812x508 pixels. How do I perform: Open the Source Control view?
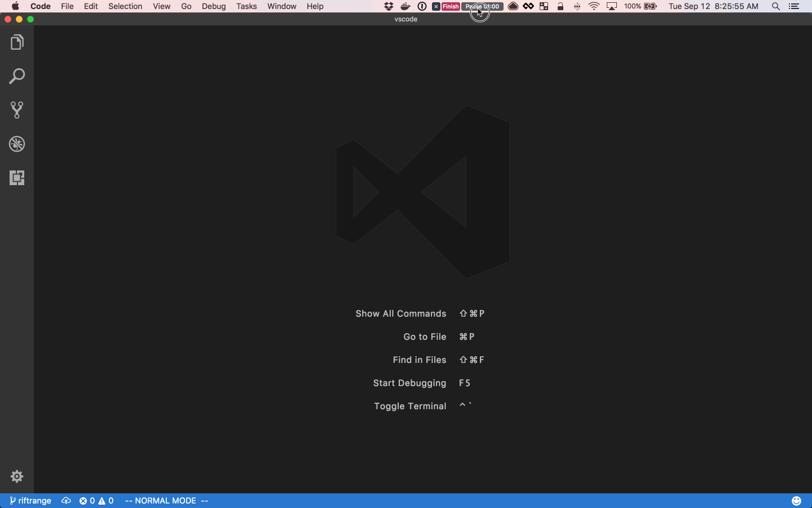pos(16,110)
